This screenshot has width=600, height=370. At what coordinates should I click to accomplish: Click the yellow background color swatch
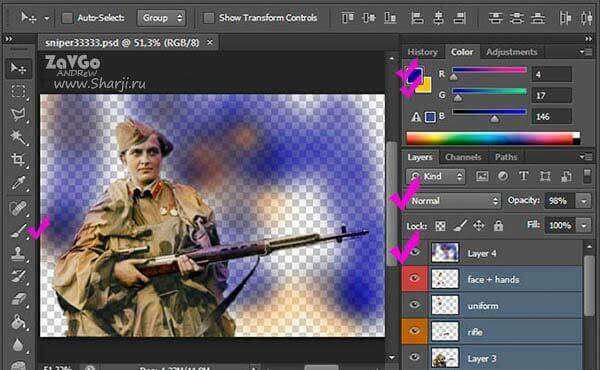tap(425, 86)
